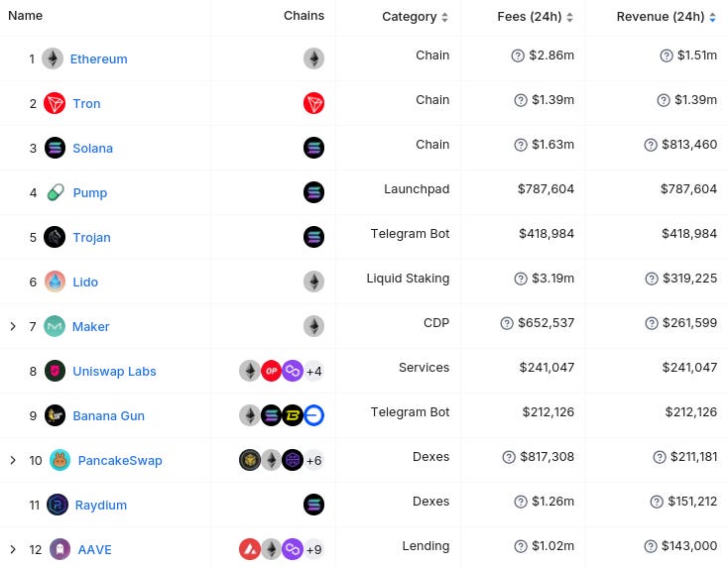
Task: Click Polygon chain icon in Uniswap Labs row
Action: 293,371
